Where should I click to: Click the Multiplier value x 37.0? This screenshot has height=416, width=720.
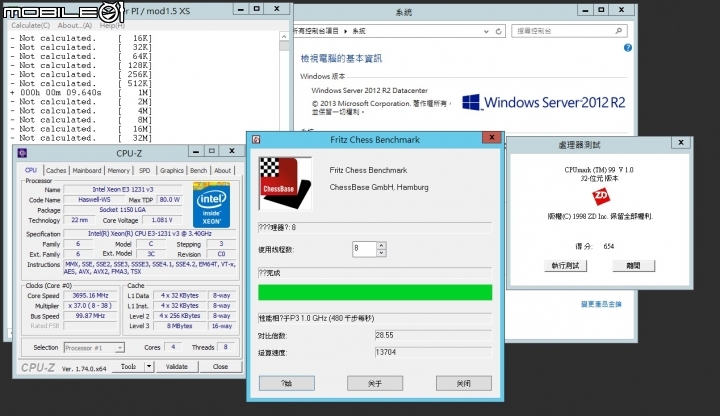click(x=90, y=306)
